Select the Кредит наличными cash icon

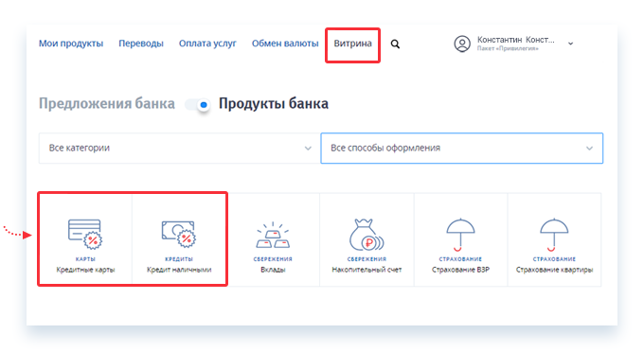pos(179,234)
